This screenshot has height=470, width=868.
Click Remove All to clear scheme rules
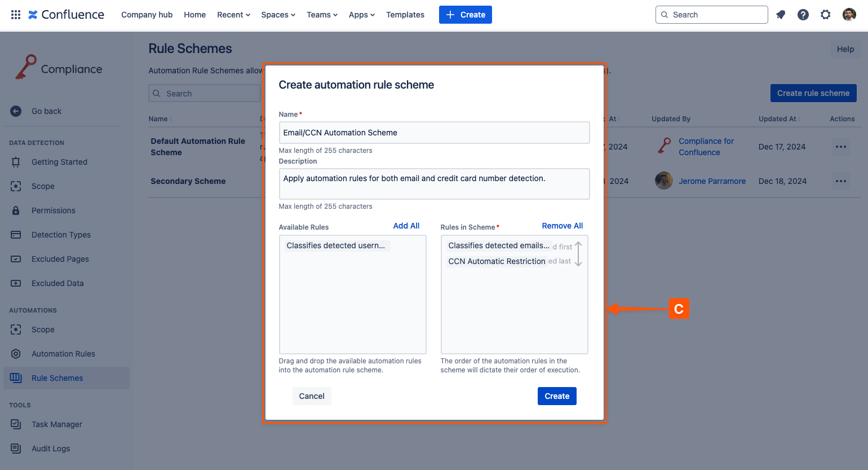[562, 225]
